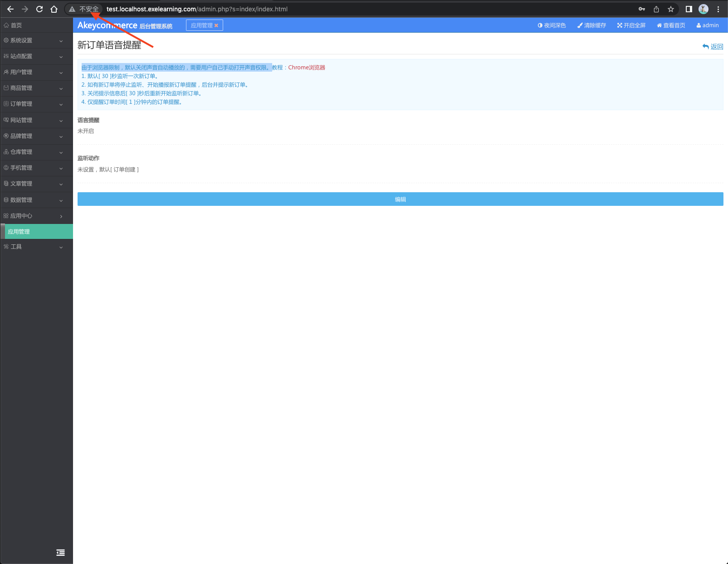The height and width of the screenshot is (564, 728).
Task: Open the Chrome profile avatar
Action: pyautogui.click(x=704, y=9)
